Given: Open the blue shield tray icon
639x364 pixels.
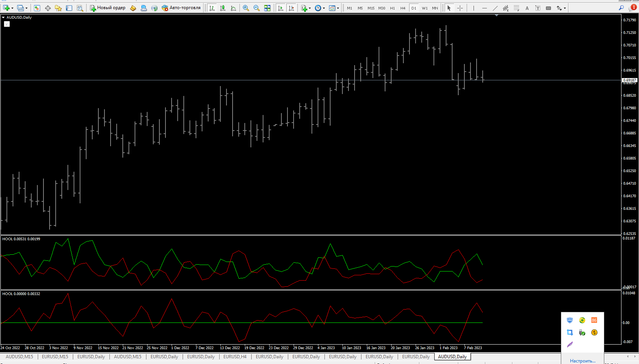Looking at the screenshot, I should [x=570, y=320].
